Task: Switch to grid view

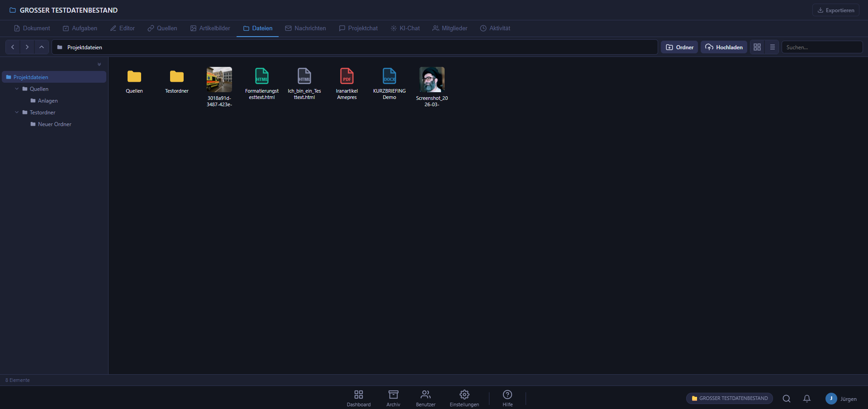Action: coord(757,47)
